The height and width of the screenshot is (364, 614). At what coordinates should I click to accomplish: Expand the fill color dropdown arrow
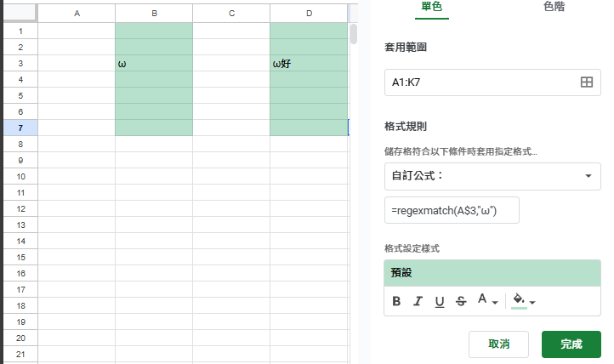tap(532, 302)
